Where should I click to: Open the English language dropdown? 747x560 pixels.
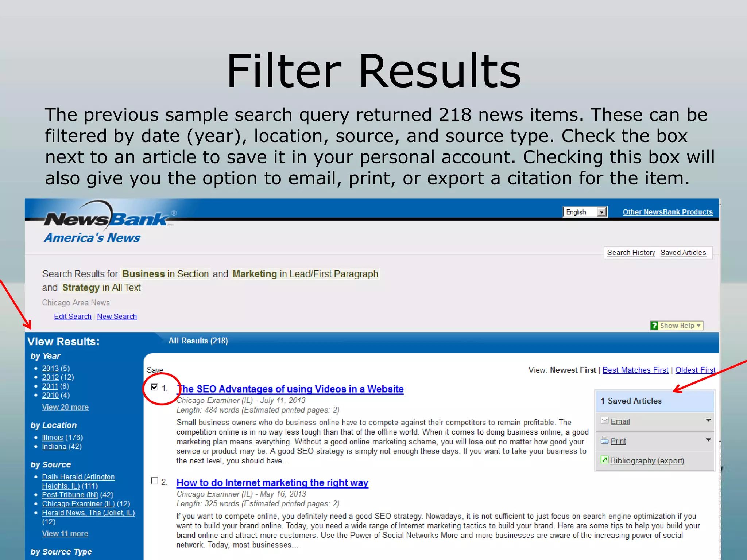(x=585, y=212)
